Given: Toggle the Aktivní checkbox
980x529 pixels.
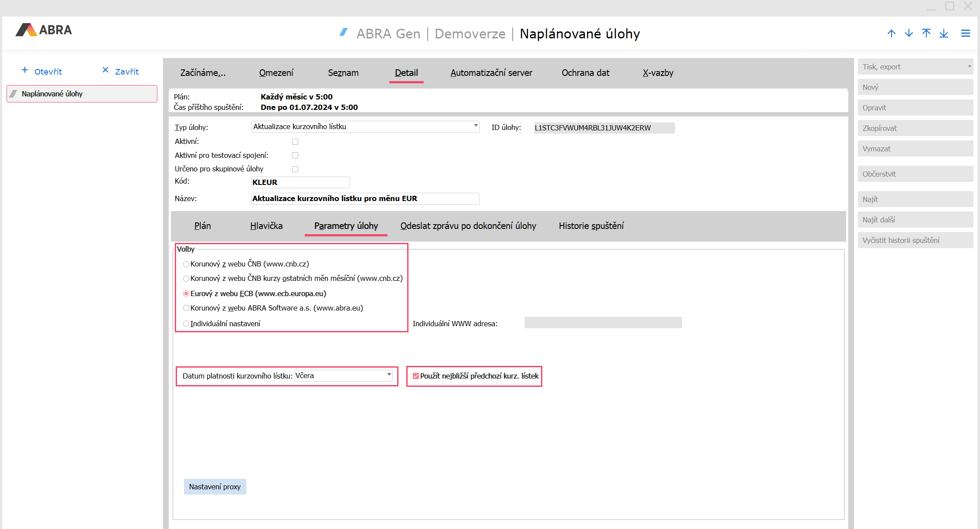Looking at the screenshot, I should [295, 142].
